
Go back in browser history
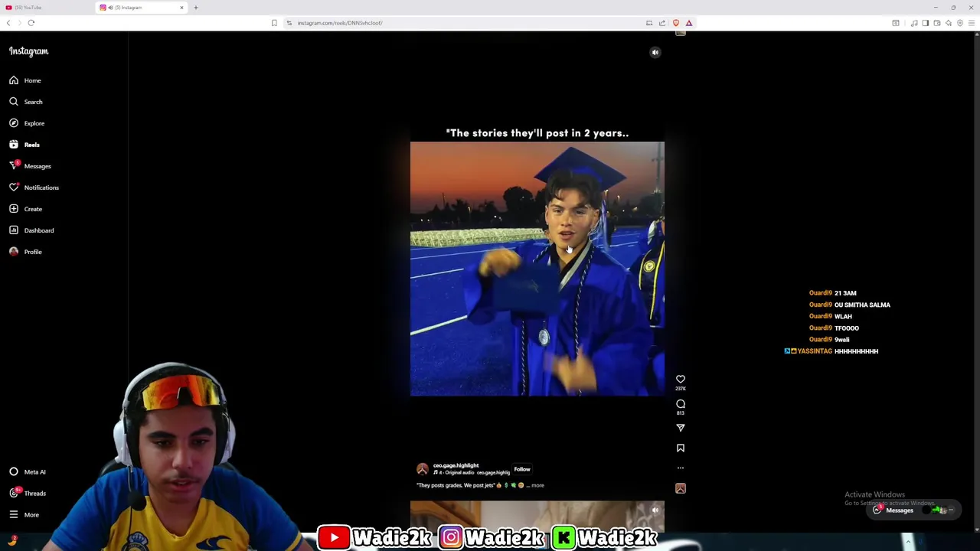pos(8,23)
